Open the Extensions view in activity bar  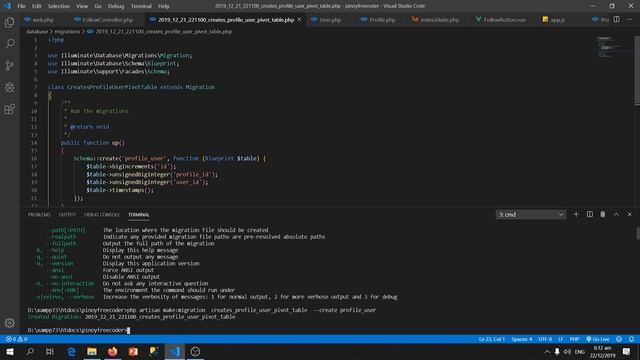click(9, 109)
